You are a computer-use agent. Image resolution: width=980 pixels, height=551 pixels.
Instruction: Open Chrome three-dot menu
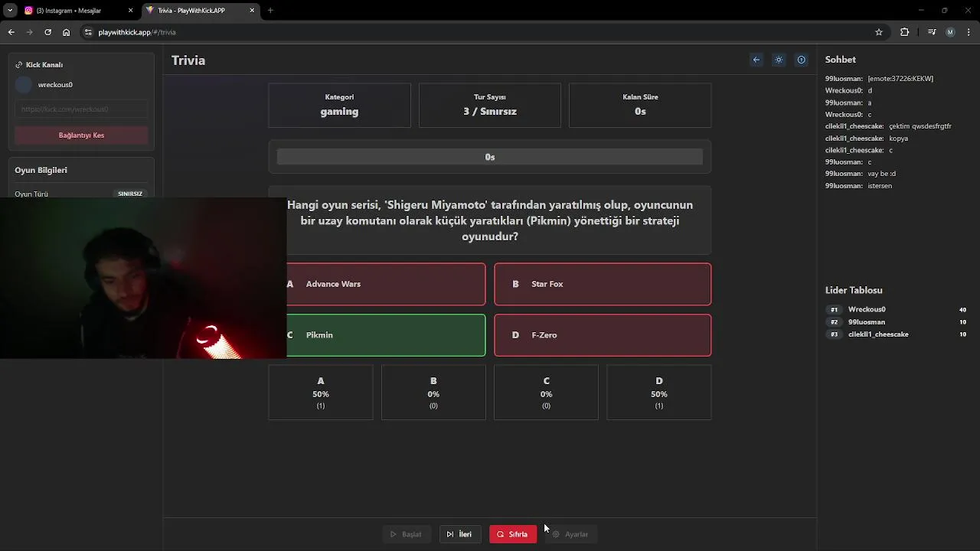click(969, 32)
